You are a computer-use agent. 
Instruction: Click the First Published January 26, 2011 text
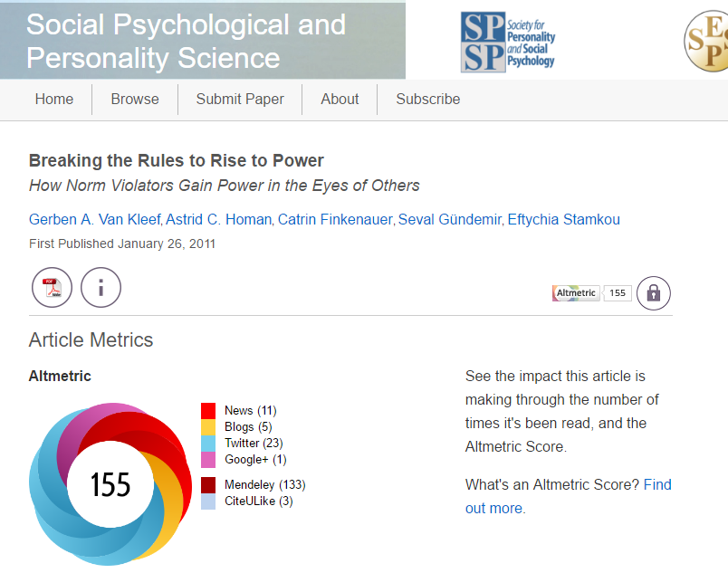(x=122, y=244)
